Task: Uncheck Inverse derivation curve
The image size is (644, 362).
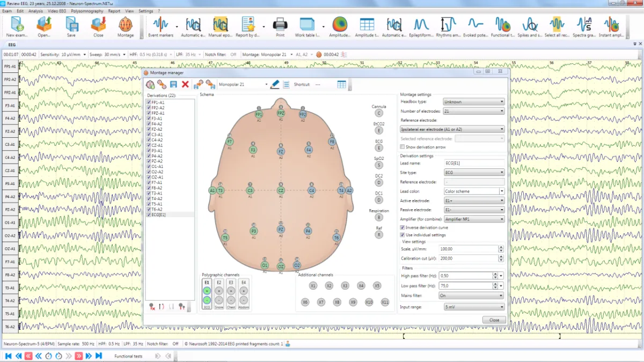Action: [402, 227]
